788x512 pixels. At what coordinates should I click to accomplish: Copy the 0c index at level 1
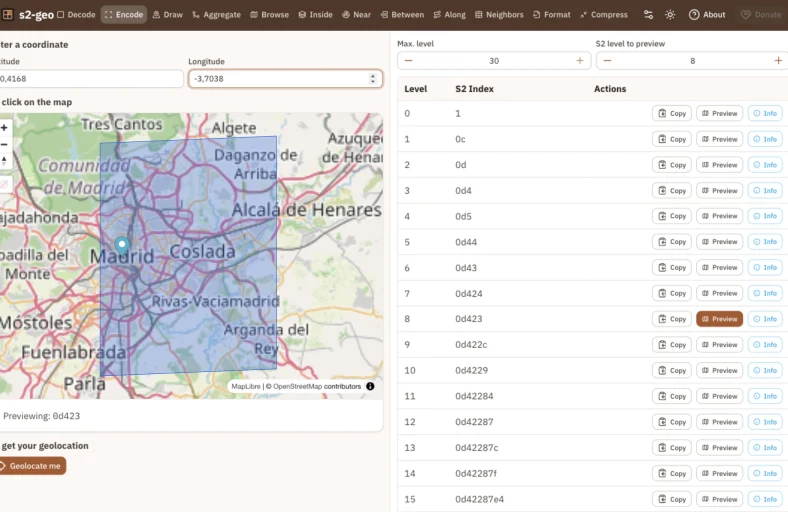coord(672,139)
